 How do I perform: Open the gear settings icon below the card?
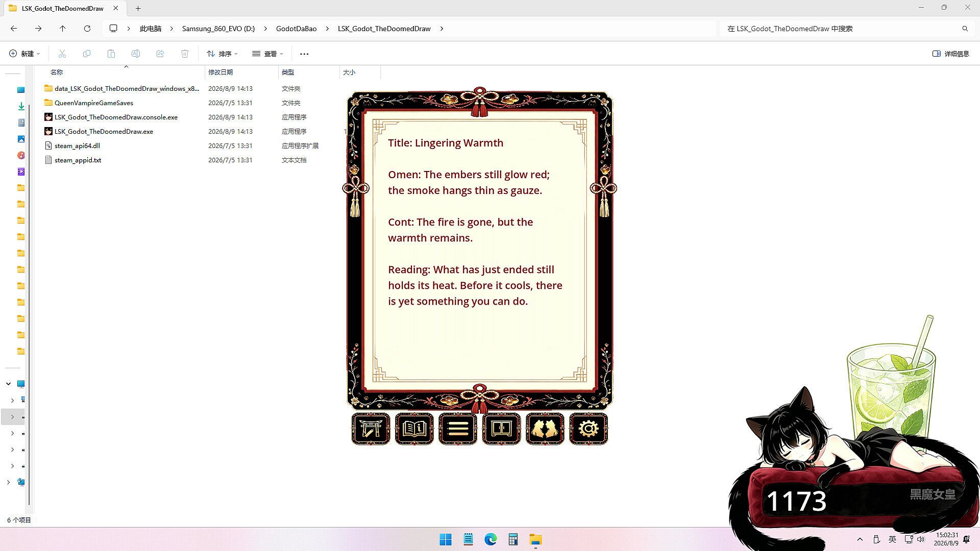pos(589,429)
